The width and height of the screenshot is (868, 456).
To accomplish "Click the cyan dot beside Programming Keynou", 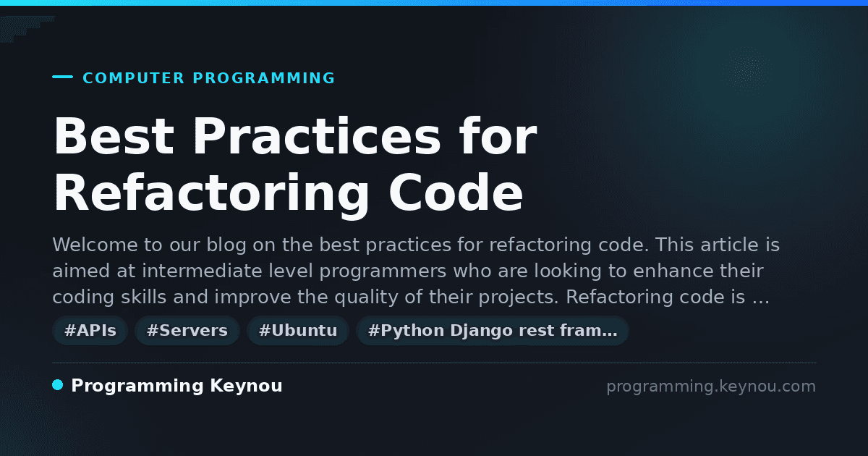I will (x=58, y=385).
